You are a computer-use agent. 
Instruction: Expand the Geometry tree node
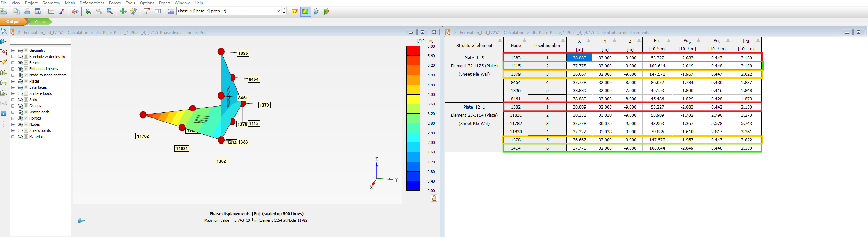click(13, 50)
